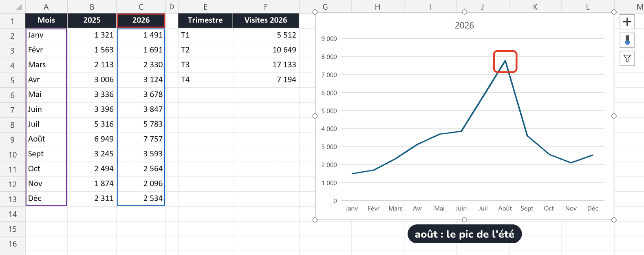Screen dimensions: 644x255
Task: Select row 14 header
Action: click(x=13, y=214)
